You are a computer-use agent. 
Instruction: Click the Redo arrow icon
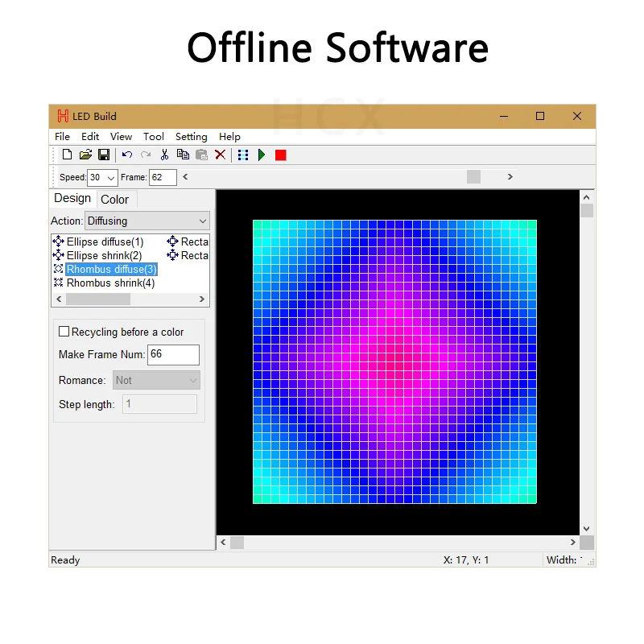coord(146,155)
